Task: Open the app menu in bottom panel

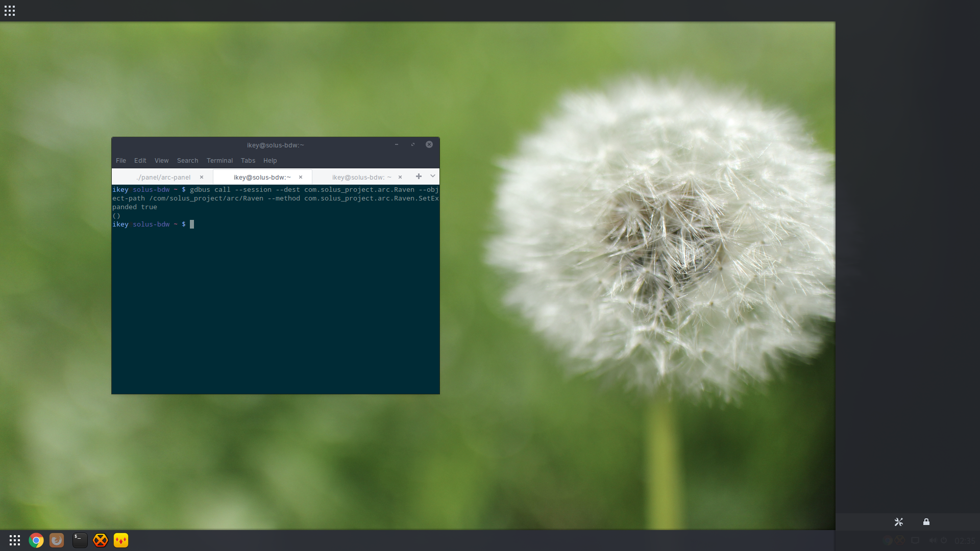Action: click(x=15, y=540)
